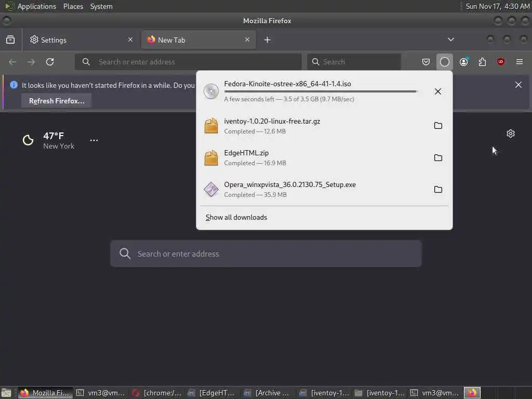This screenshot has height=399, width=532.
Task: Open the Fedora-Kinoite-ostree ISO download entry
Action: coord(315,91)
